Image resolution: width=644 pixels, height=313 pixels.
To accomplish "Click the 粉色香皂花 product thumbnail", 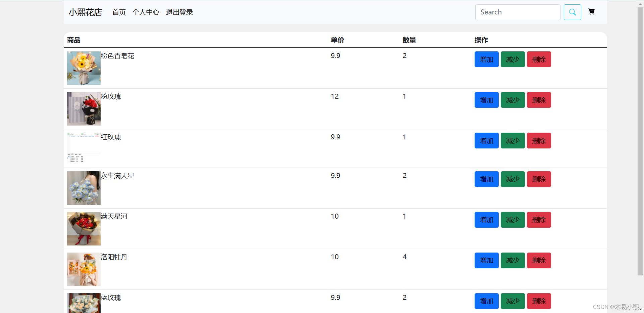I will click(x=84, y=68).
